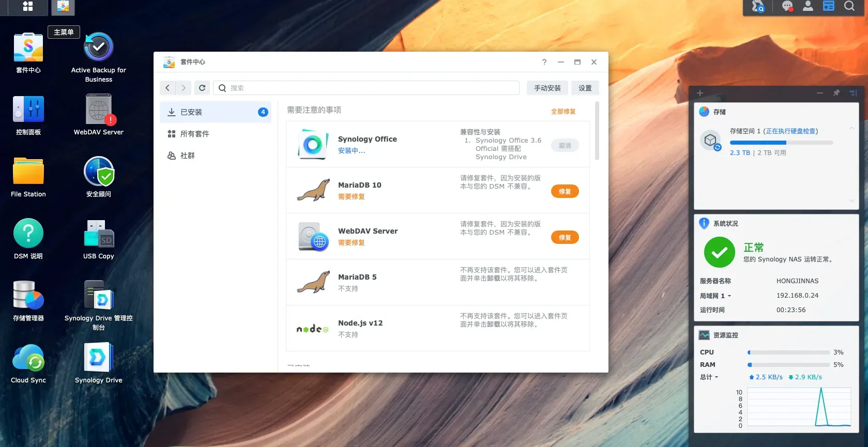The height and width of the screenshot is (447, 868).
Task: Click the IP address 192.168.0.24
Action: pyautogui.click(x=797, y=296)
